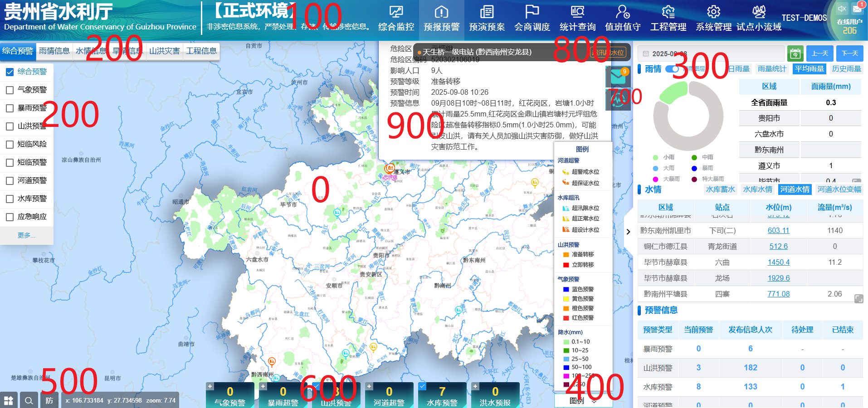Collapse right panel using the arrow chevron
This screenshot has height=408, width=868.
628,232
